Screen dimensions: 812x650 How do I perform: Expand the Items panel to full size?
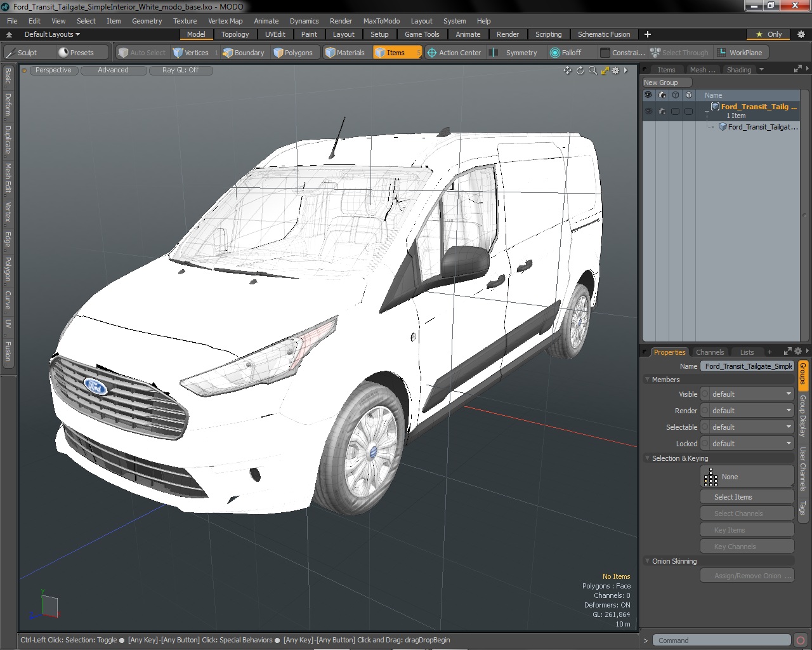(x=797, y=69)
